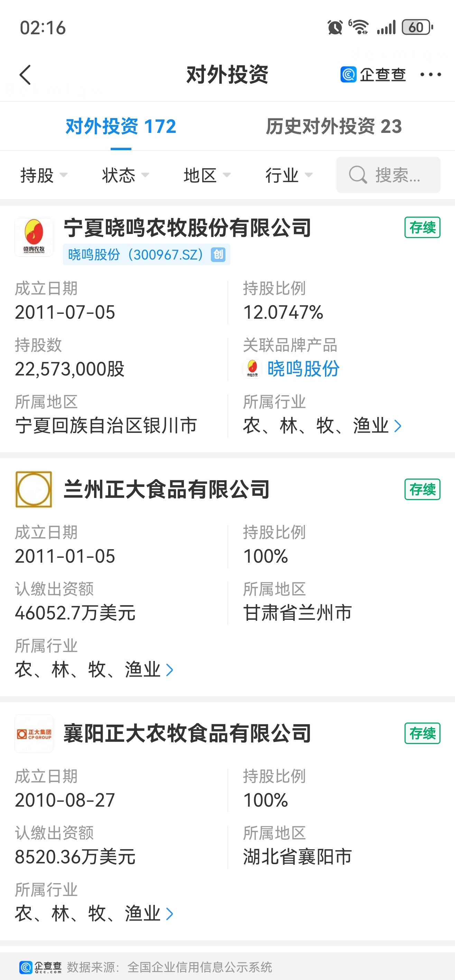Open the 状态 filter dropdown
This screenshot has width=455, height=980.
click(126, 175)
